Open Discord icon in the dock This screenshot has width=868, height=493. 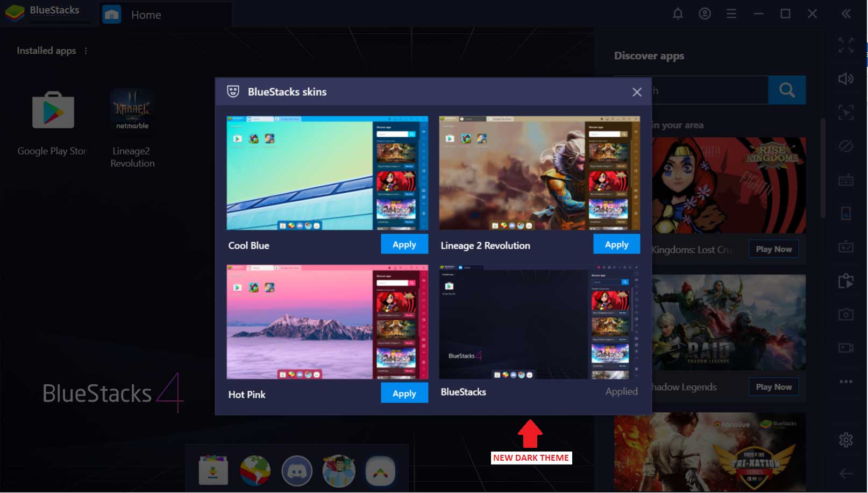click(297, 470)
